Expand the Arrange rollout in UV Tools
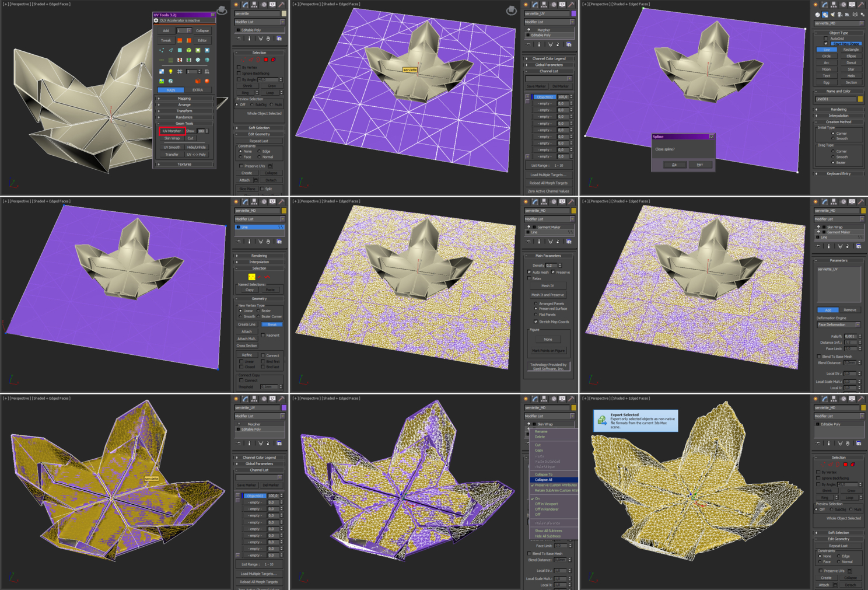The height and width of the screenshot is (590, 868). pos(184,104)
